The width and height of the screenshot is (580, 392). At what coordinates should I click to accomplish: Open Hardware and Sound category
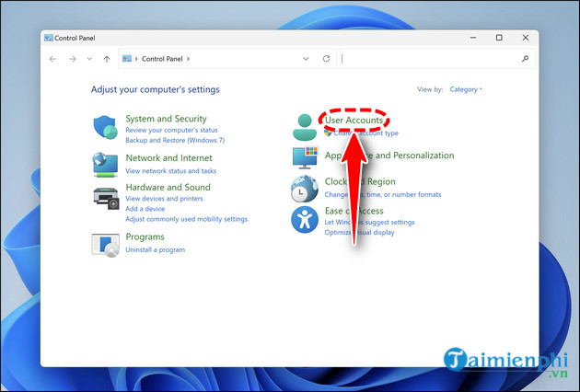click(168, 187)
